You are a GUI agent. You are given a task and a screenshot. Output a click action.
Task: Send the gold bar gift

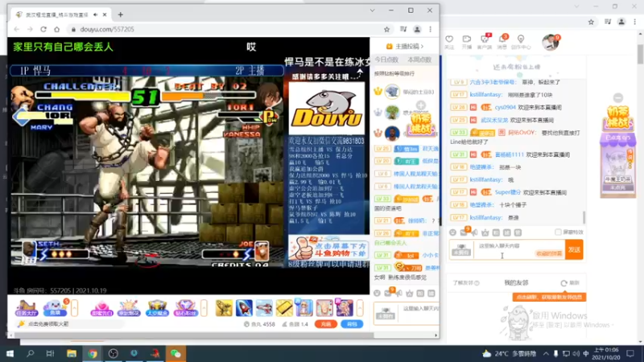click(284, 308)
